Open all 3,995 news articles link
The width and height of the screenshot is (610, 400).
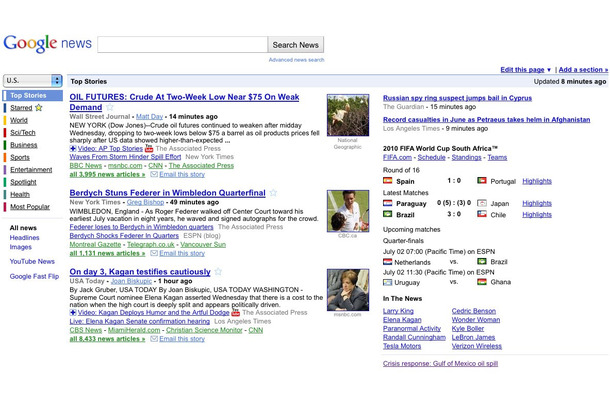107,174
